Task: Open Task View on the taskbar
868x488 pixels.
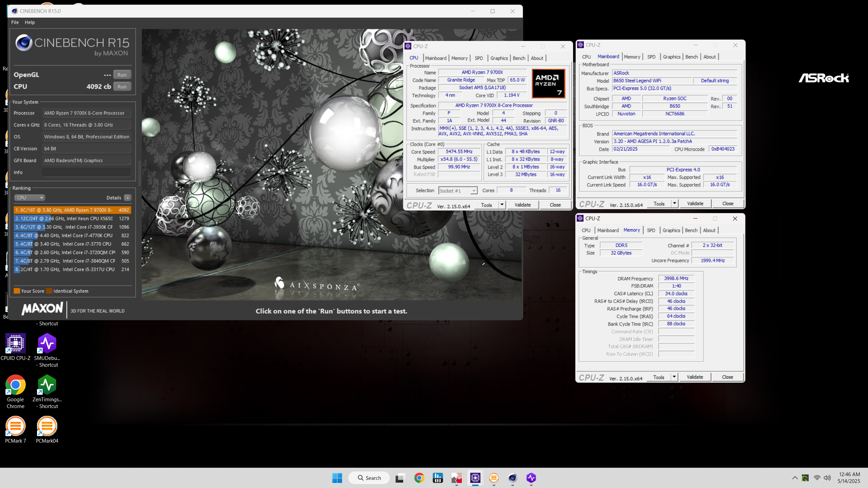Action: pyautogui.click(x=400, y=478)
